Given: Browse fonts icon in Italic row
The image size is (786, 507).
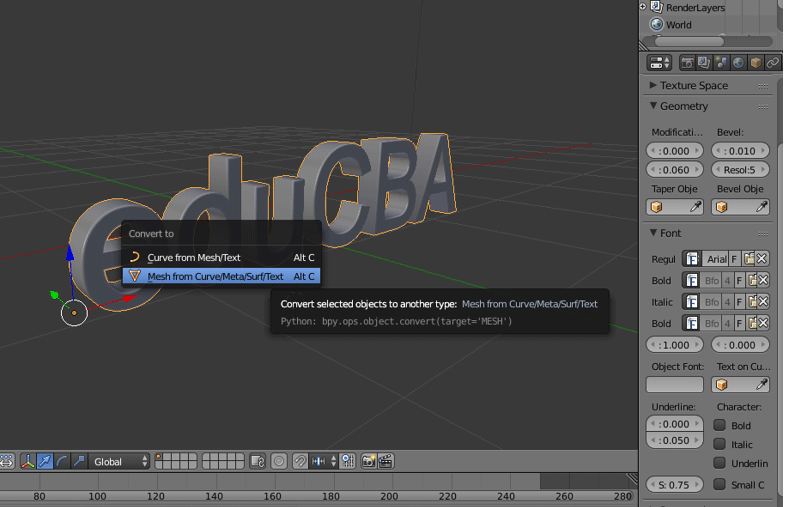Looking at the screenshot, I should [x=692, y=302].
